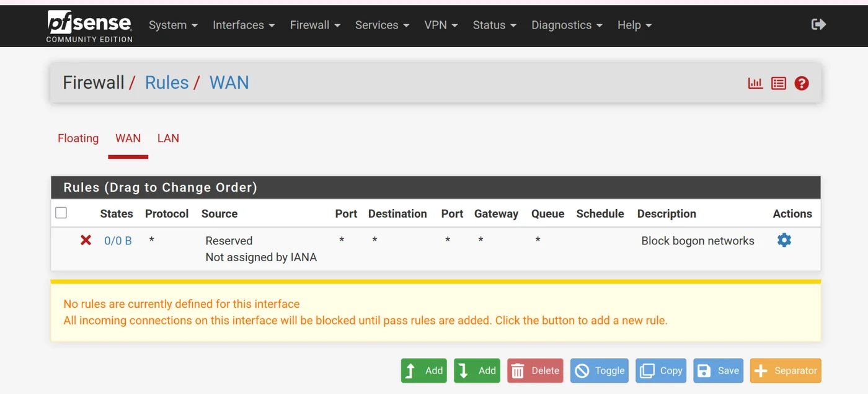
Task: Click the Save button
Action: pos(718,370)
